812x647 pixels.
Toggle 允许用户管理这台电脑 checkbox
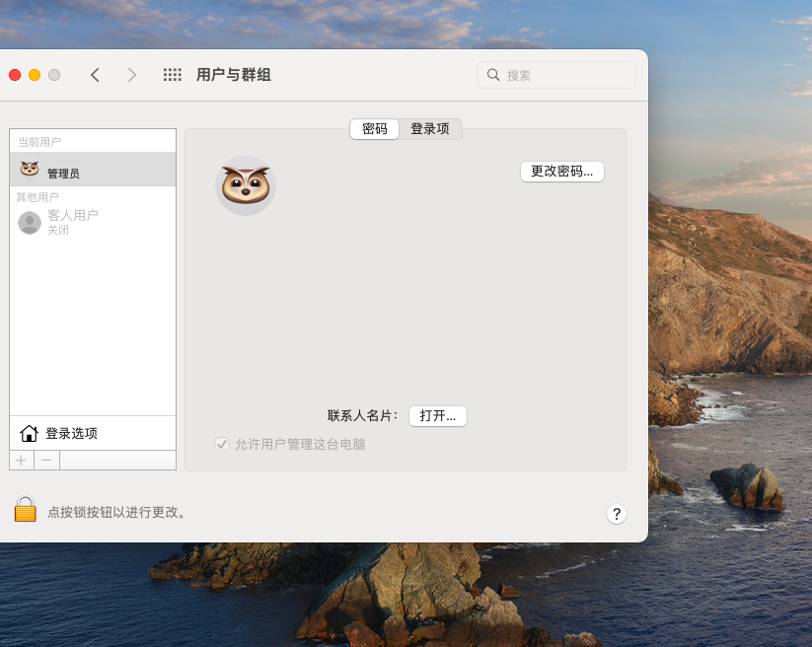point(222,444)
